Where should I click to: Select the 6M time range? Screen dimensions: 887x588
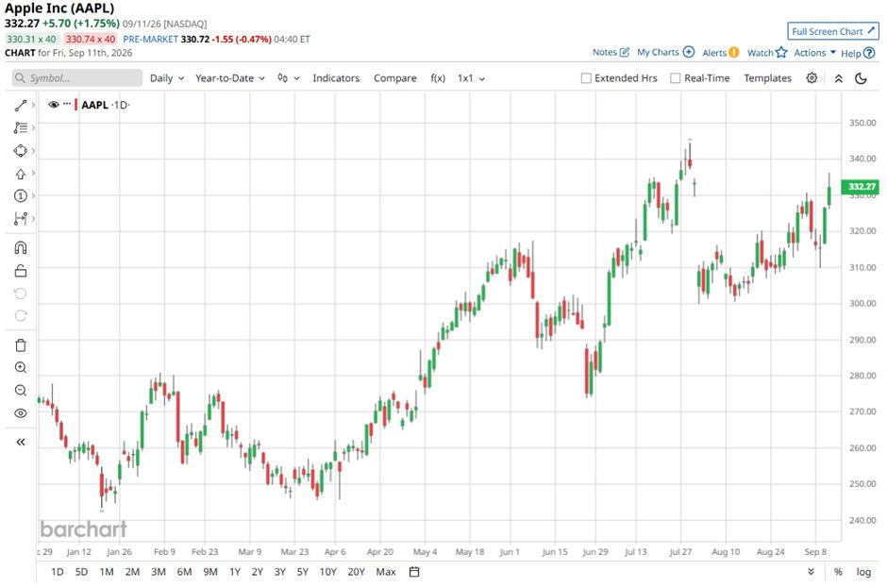pos(184,572)
